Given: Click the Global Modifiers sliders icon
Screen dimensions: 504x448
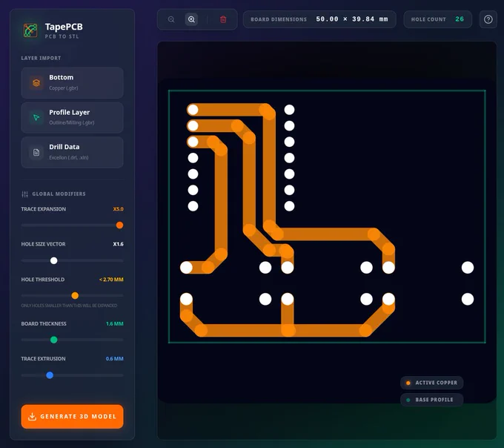Looking at the screenshot, I should coord(24,194).
